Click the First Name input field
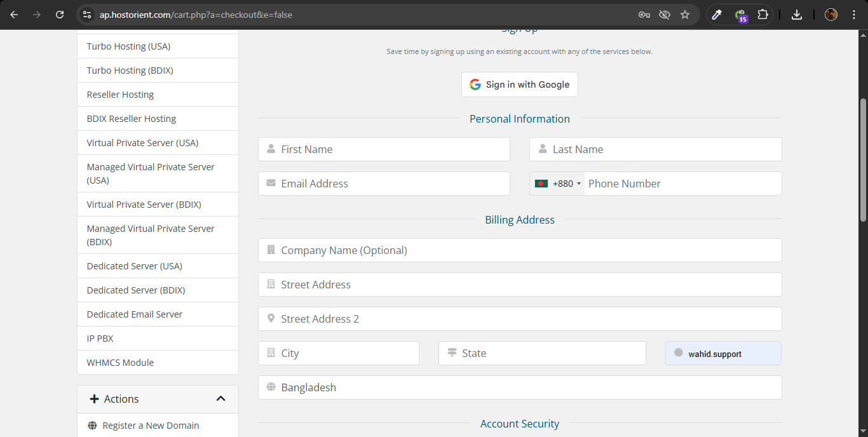 pyautogui.click(x=384, y=149)
